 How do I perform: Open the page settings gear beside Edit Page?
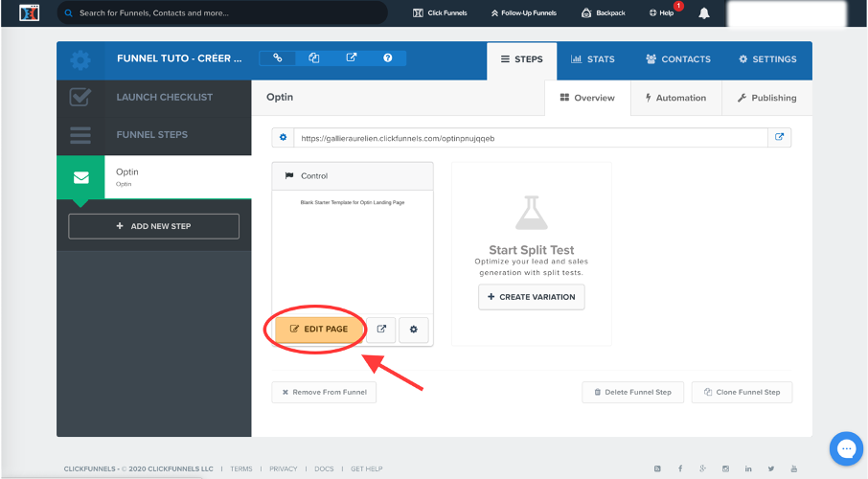click(x=414, y=330)
